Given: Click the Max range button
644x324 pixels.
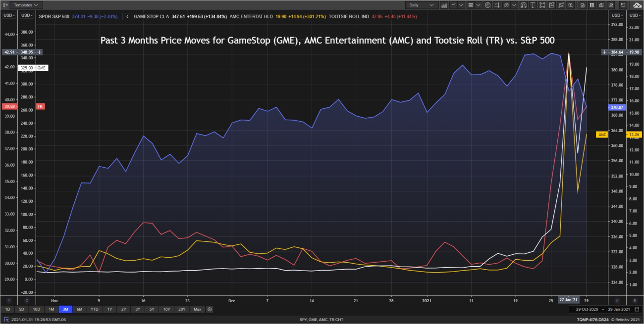Looking at the screenshot, I should coord(197,309).
